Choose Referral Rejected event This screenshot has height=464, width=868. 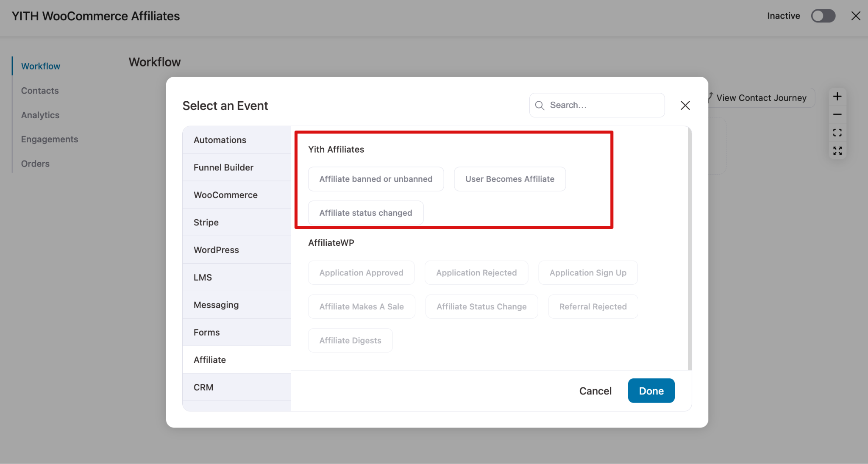[593, 306]
